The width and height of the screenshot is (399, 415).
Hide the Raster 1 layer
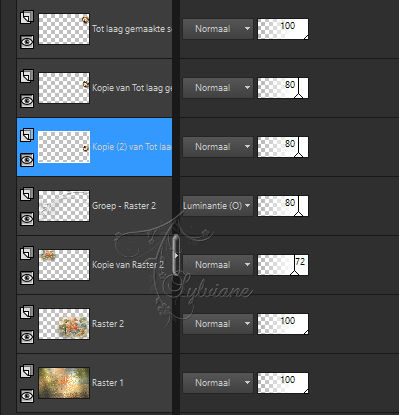(x=27, y=396)
